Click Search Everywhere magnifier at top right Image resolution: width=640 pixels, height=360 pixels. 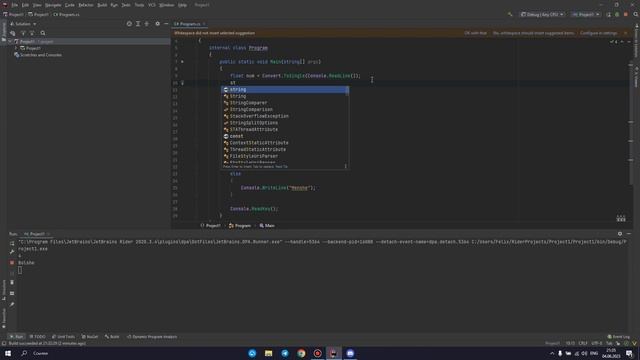[x=636, y=14]
